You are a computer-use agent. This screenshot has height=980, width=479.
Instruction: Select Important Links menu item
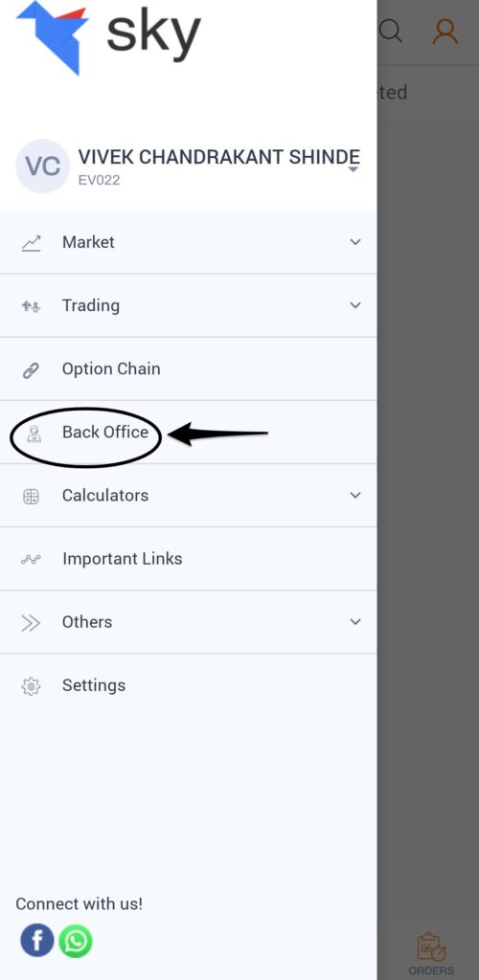click(188, 559)
